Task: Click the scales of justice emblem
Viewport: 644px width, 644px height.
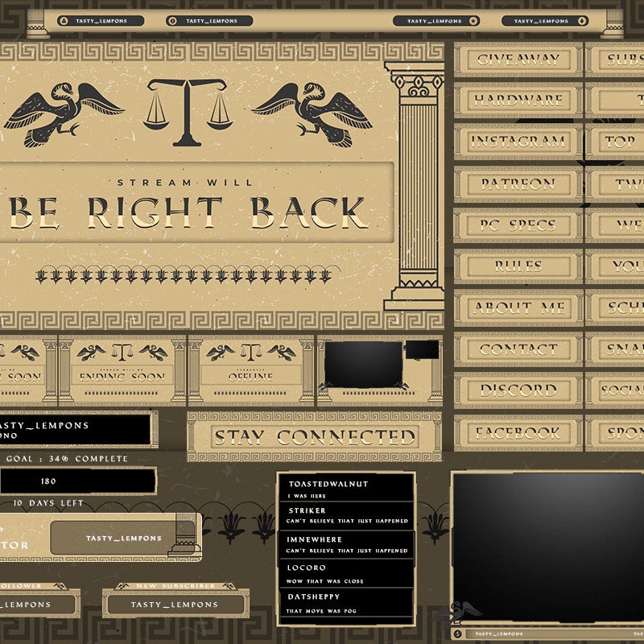Action: 188,113
